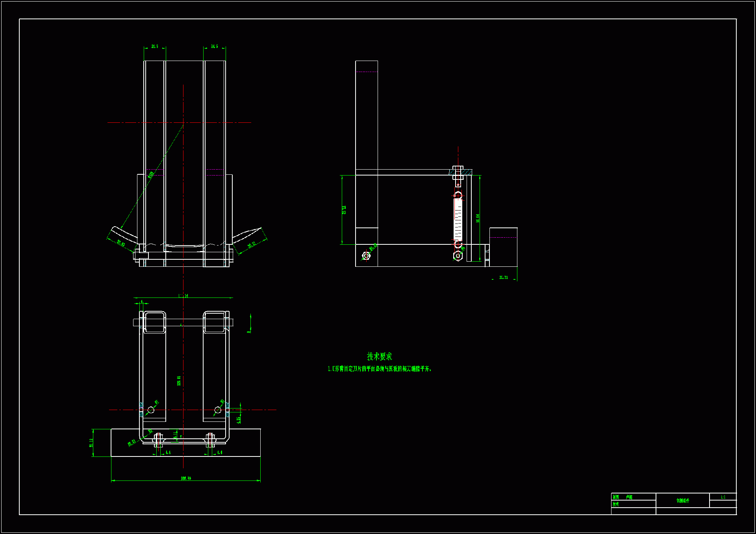Image resolution: width=756 pixels, height=534 pixels.
Task: Select the 31.12 base height dimension
Action: (x=91, y=443)
